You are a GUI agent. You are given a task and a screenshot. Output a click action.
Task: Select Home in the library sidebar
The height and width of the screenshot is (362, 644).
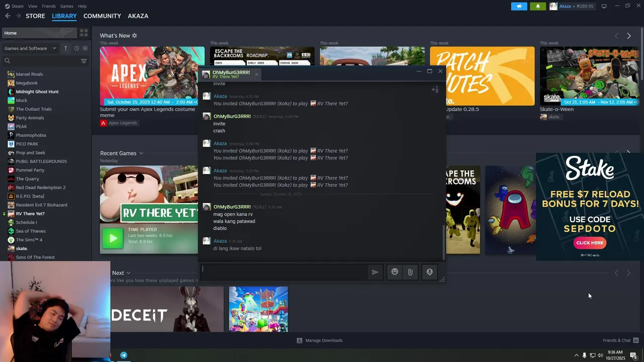38,33
